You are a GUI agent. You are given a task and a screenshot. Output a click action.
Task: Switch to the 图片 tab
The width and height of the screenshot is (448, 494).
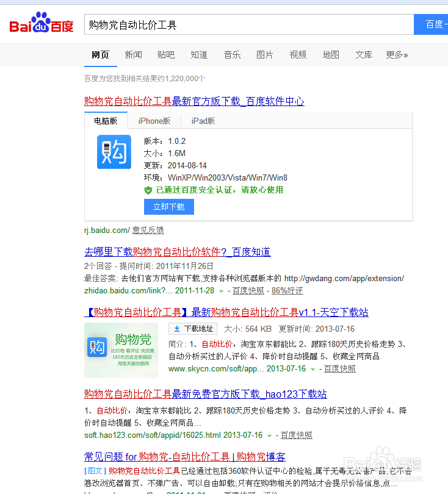pos(264,55)
